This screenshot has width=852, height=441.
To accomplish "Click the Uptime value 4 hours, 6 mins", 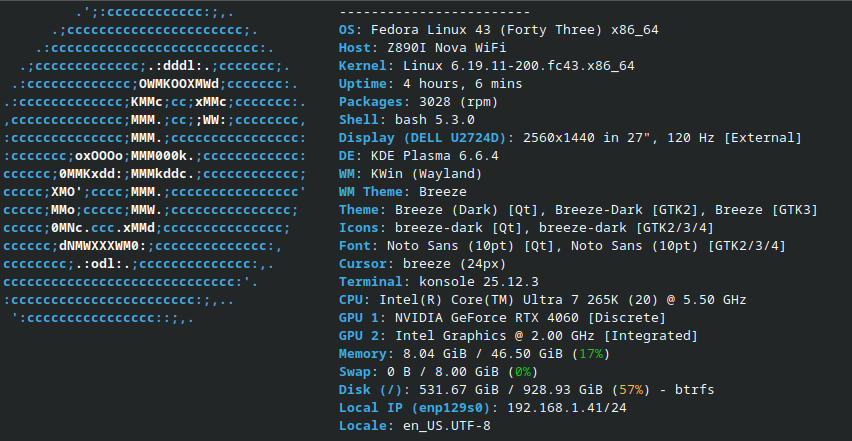I will [x=462, y=84].
